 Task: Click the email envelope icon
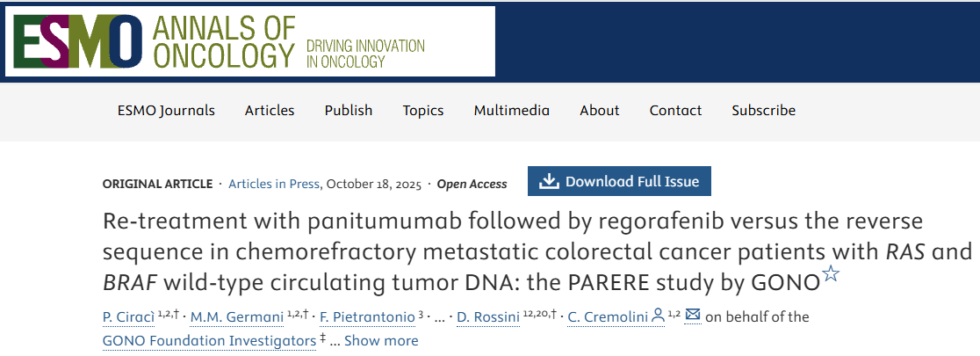(693, 316)
